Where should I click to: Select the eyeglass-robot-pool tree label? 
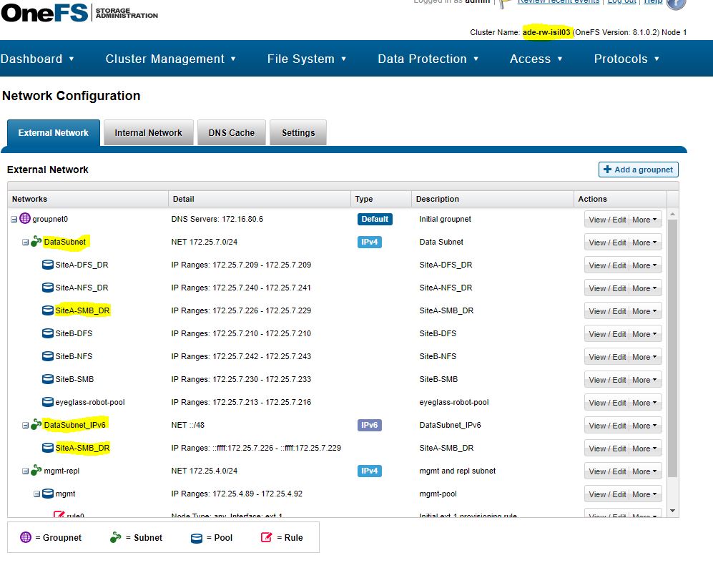(90, 402)
